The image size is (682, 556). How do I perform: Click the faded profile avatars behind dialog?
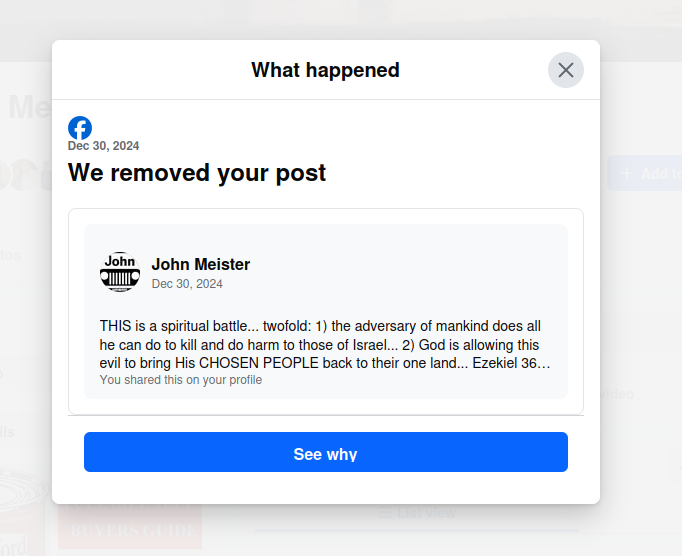click(25, 174)
